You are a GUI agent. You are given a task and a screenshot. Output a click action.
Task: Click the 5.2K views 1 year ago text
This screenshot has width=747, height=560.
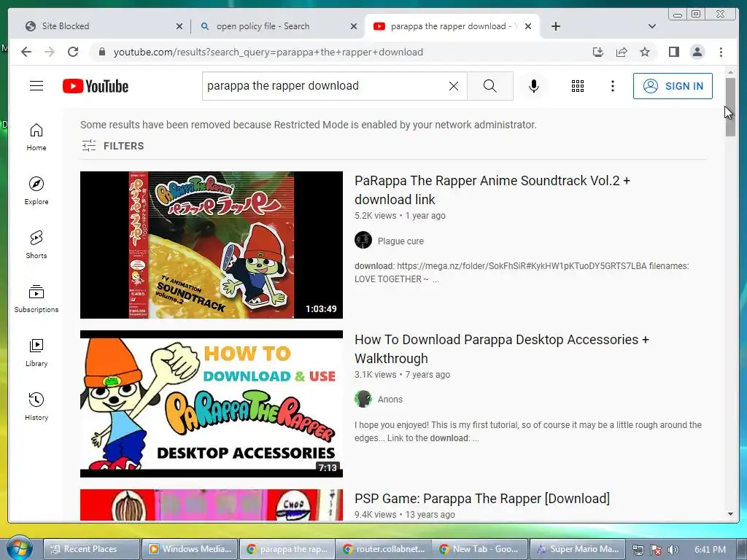point(400,216)
